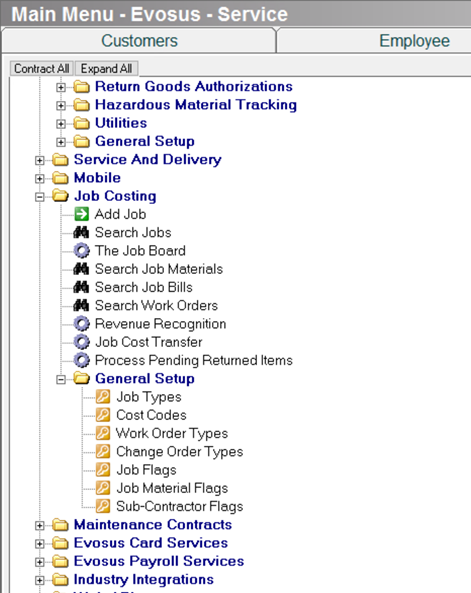Click the key icon beside Work Order Types

[x=103, y=433]
